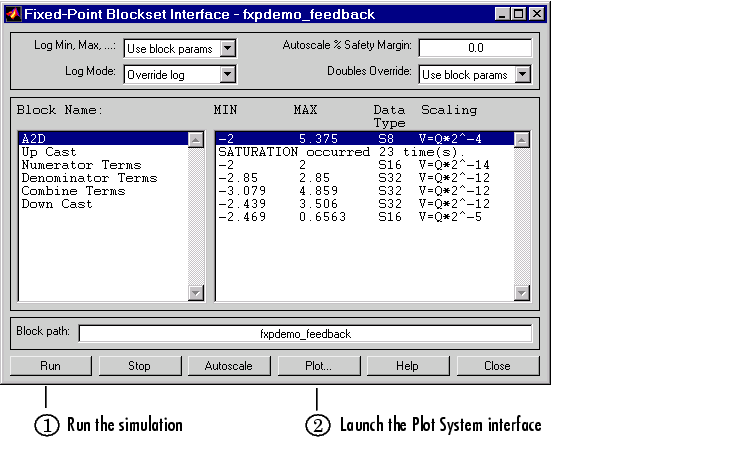Click the Autoscale % Safety Margin field
Viewport: 750px width, 468px height.
tap(475, 48)
